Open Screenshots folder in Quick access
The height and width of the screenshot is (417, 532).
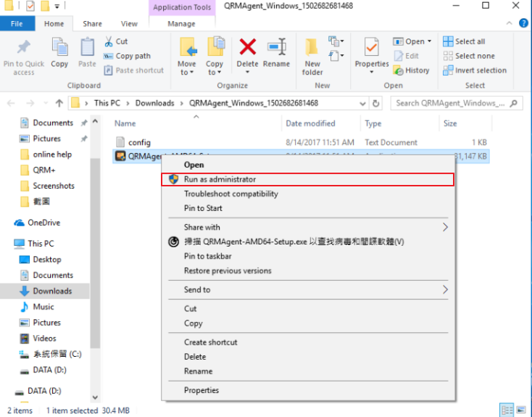click(48, 186)
